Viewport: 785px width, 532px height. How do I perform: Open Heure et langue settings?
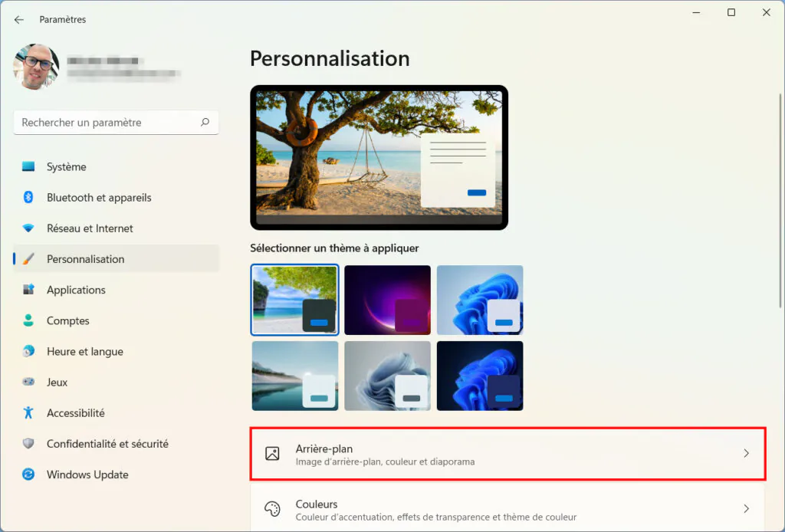[117, 351]
